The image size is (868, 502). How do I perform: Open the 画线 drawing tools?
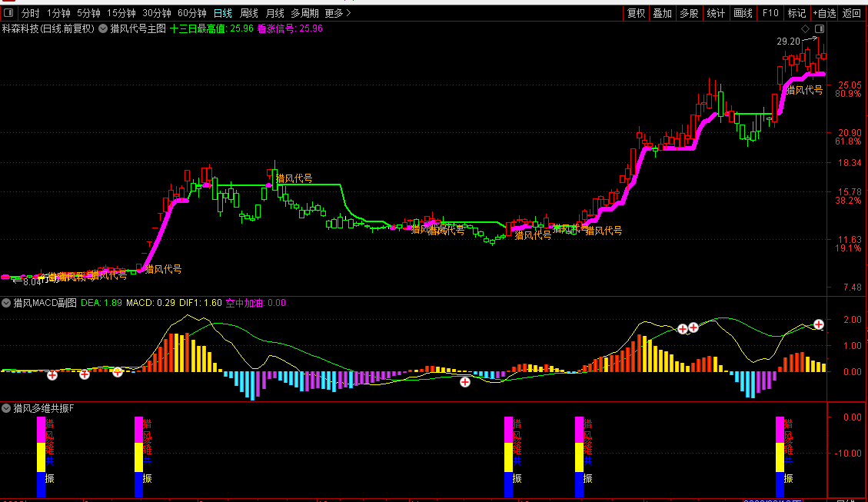pyautogui.click(x=743, y=13)
